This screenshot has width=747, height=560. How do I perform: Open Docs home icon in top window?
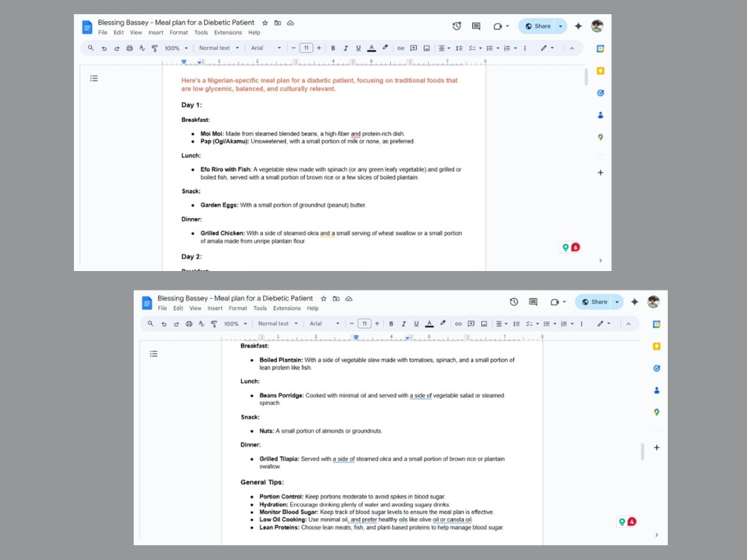(x=87, y=27)
